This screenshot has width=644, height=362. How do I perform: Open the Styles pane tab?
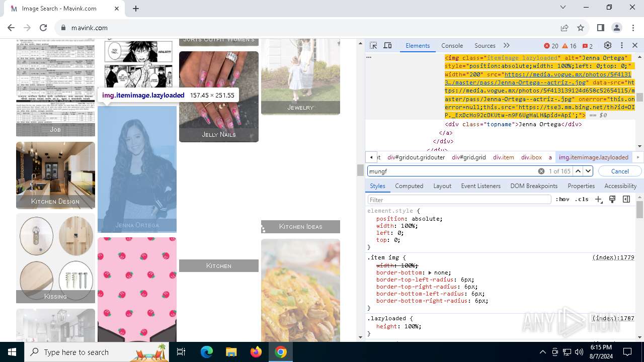pyautogui.click(x=377, y=186)
